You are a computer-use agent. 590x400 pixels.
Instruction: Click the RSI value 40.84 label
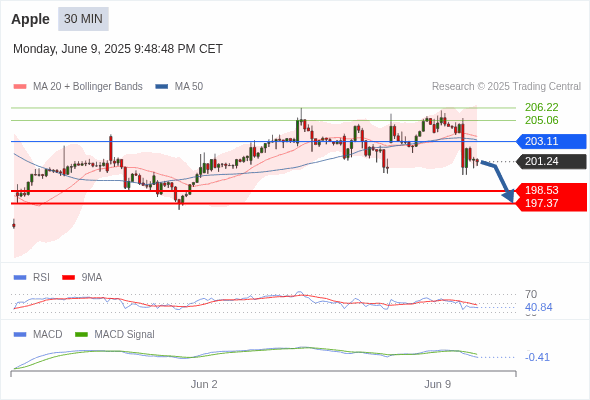coord(538,307)
